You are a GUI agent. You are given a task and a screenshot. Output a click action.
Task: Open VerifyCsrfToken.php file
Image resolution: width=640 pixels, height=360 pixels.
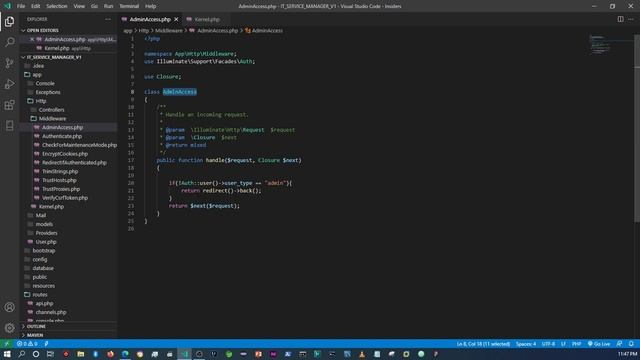tap(65, 198)
